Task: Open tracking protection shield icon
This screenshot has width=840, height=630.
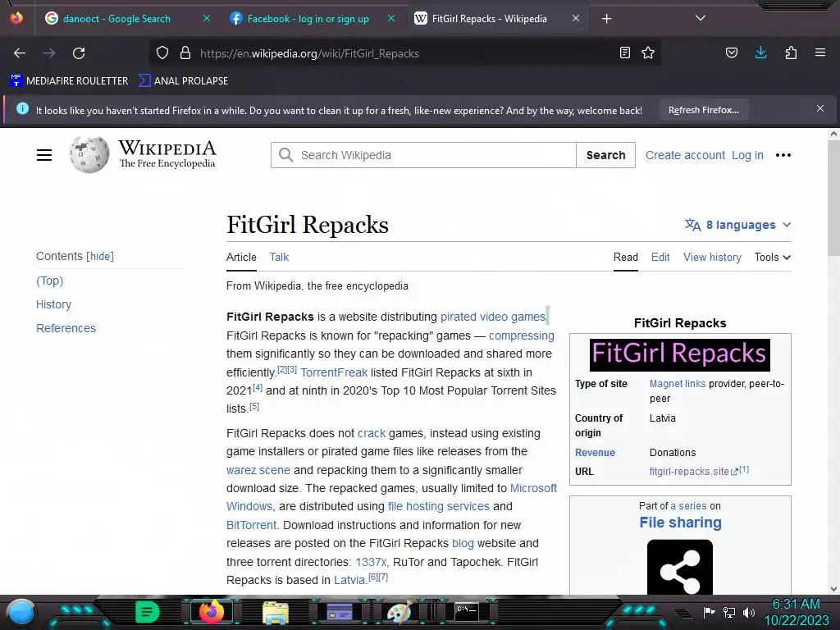Action: (162, 53)
